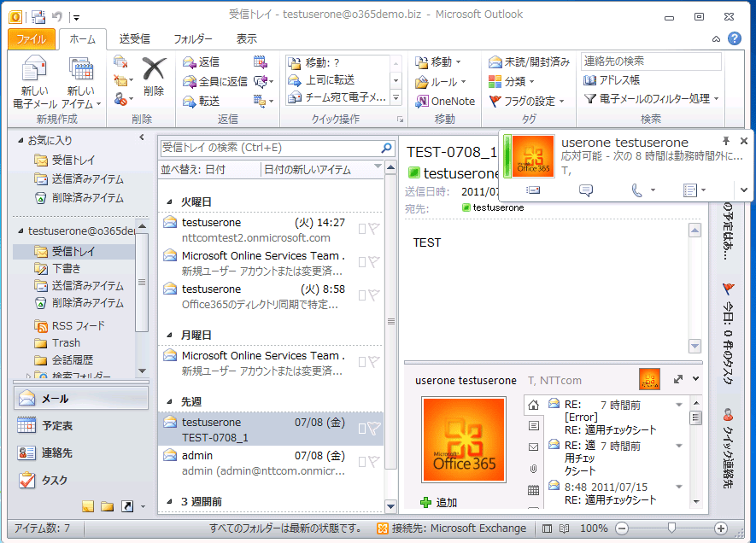
Task: Open the 分類 categorize dropdown
Action: [511, 81]
